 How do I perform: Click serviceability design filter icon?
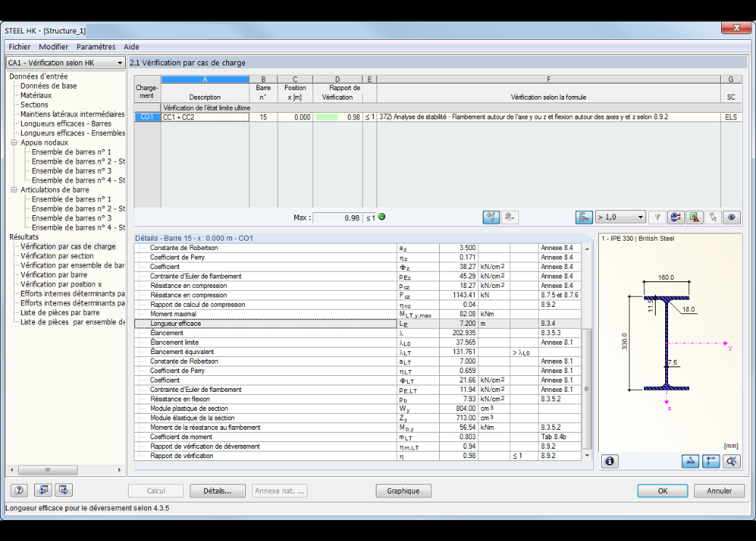pyautogui.click(x=509, y=217)
